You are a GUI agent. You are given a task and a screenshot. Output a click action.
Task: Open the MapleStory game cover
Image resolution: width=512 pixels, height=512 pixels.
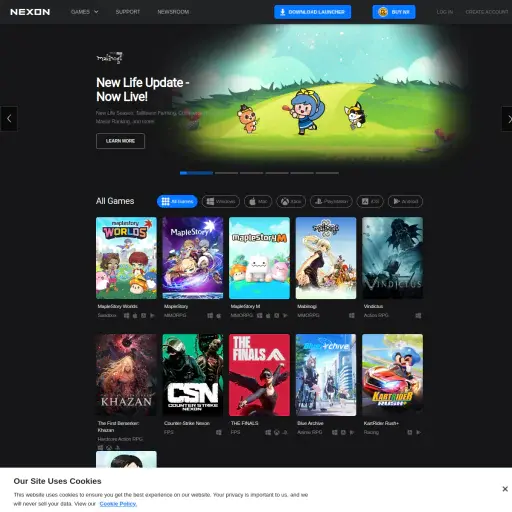193,258
